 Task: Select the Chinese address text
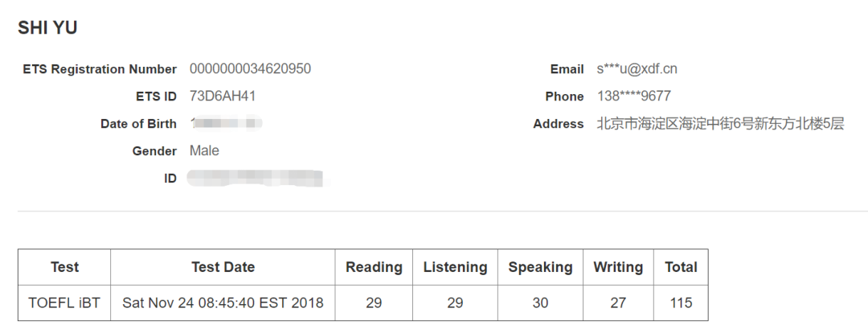[720, 124]
